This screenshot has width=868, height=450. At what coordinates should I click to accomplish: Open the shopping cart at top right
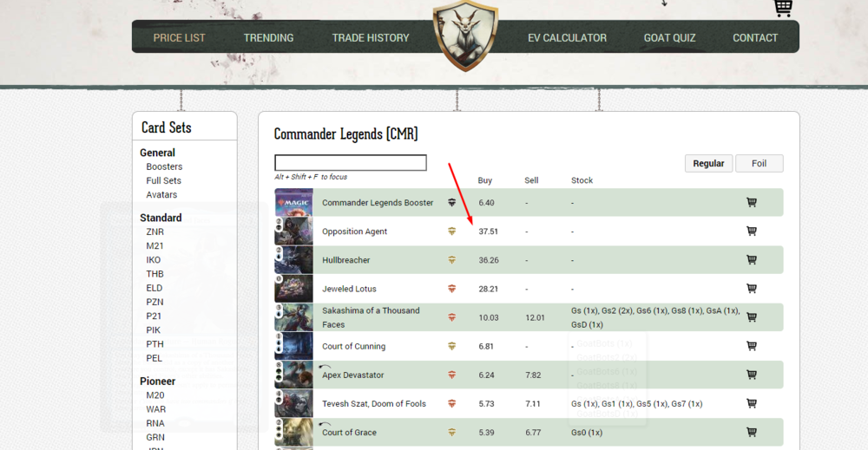point(783,8)
